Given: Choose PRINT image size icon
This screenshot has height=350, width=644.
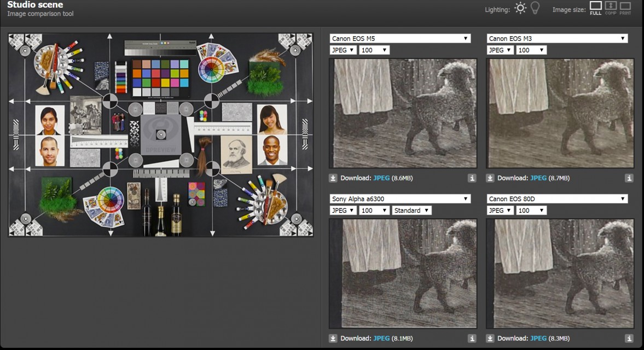Looking at the screenshot, I should coord(625,8).
